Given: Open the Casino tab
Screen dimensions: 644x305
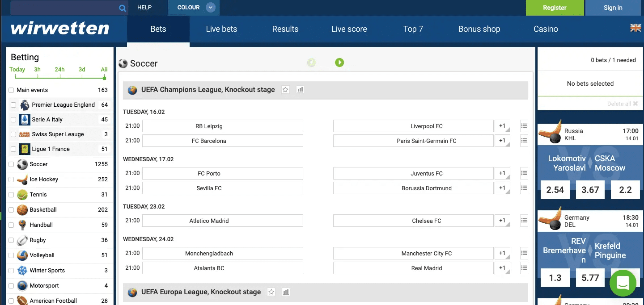Looking at the screenshot, I should click(546, 29).
